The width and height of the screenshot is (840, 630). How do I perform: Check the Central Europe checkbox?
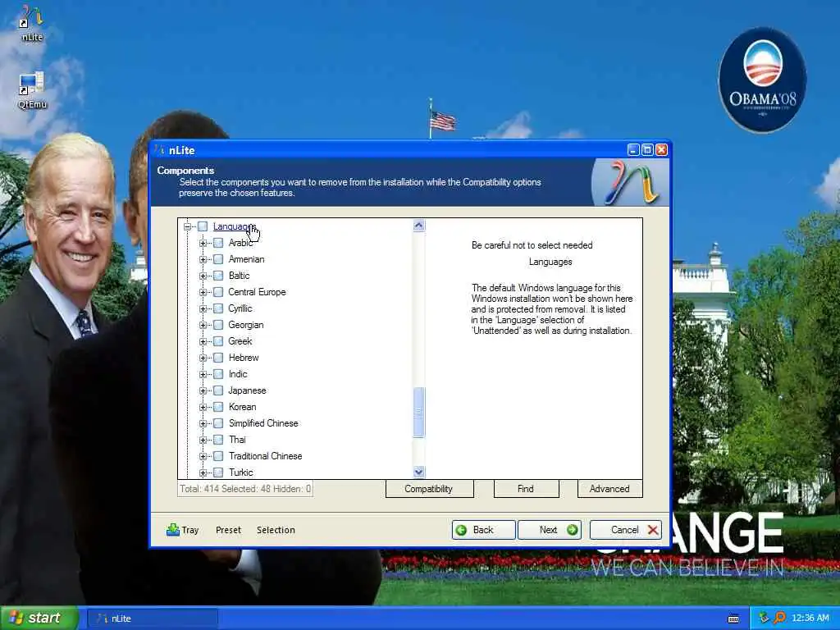coord(218,292)
